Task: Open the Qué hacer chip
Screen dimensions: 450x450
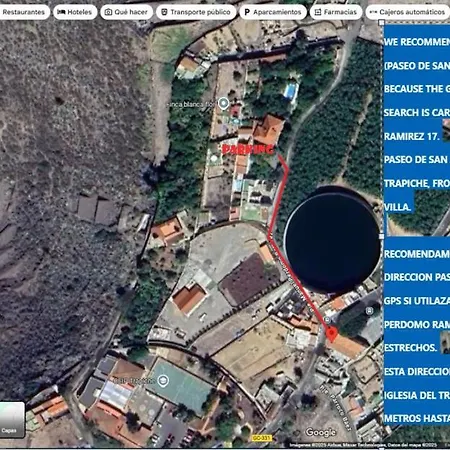Action: [126, 12]
